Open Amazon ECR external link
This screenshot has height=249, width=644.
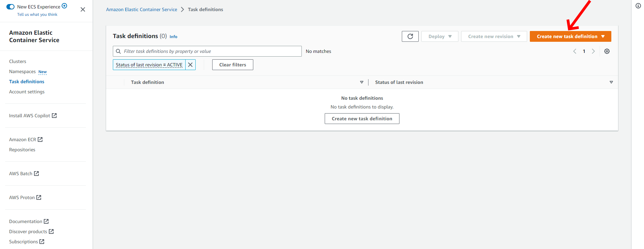tap(26, 139)
